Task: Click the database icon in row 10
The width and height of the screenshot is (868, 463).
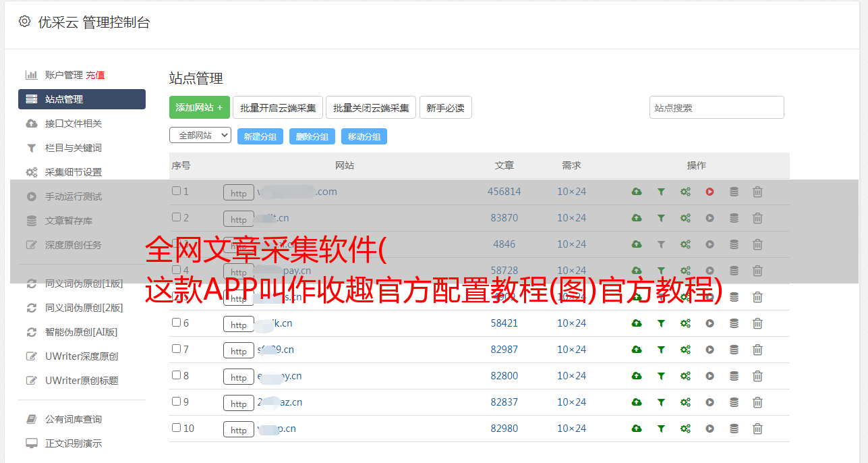Action: coord(734,429)
